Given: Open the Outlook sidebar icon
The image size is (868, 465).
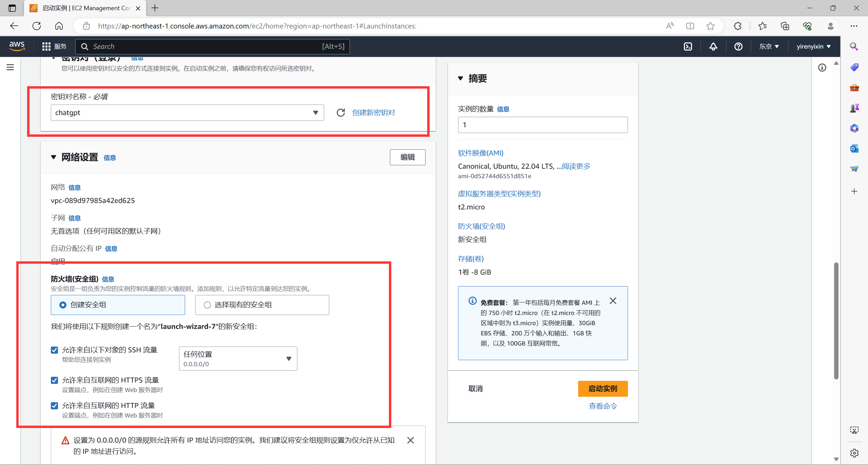Looking at the screenshot, I should coord(854,148).
